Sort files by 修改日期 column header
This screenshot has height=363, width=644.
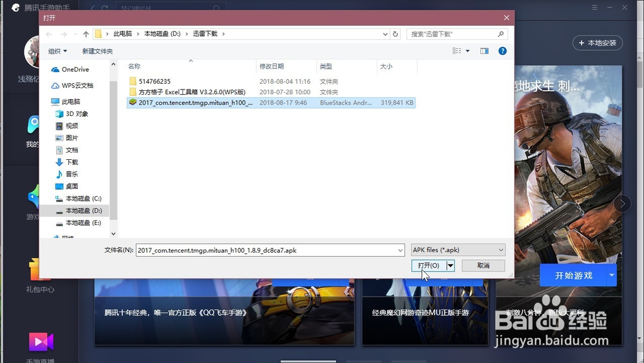pyautogui.click(x=287, y=66)
